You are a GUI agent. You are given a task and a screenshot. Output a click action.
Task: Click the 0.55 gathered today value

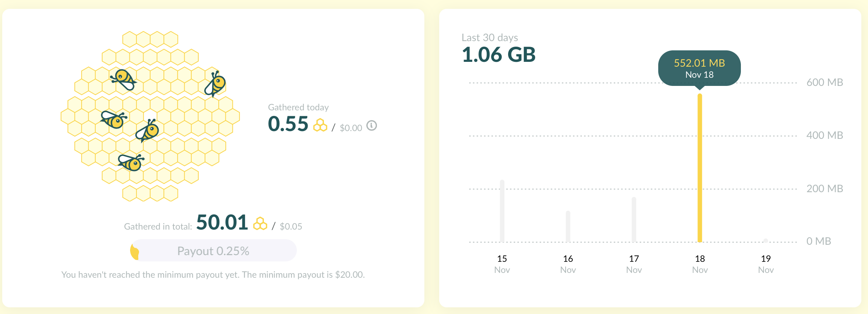(x=288, y=124)
